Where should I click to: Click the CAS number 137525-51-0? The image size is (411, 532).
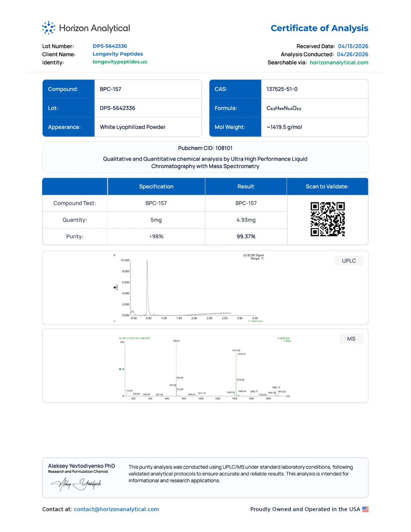[x=282, y=89]
